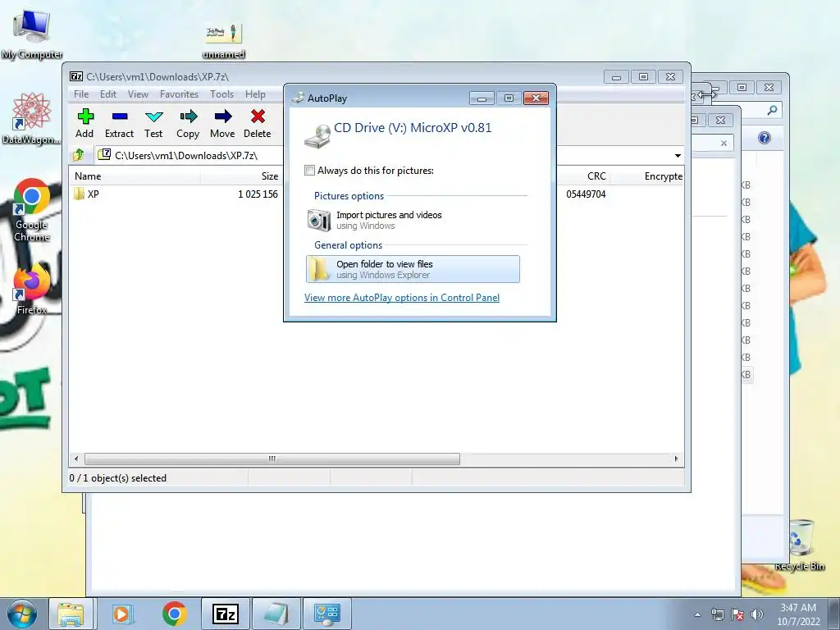Open Action Center flag tray icon
The width and height of the screenshot is (840, 630).
[x=737, y=614]
